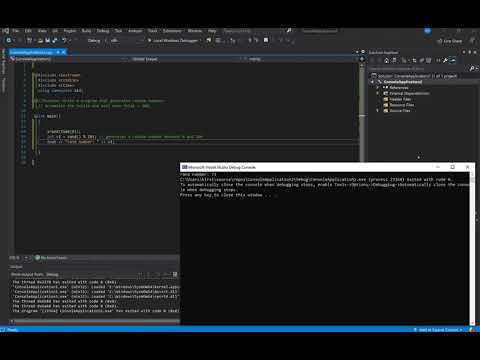The width and height of the screenshot is (480, 360).
Task: Click the Solution Explorer window options arrow
Action: [x=464, y=52]
